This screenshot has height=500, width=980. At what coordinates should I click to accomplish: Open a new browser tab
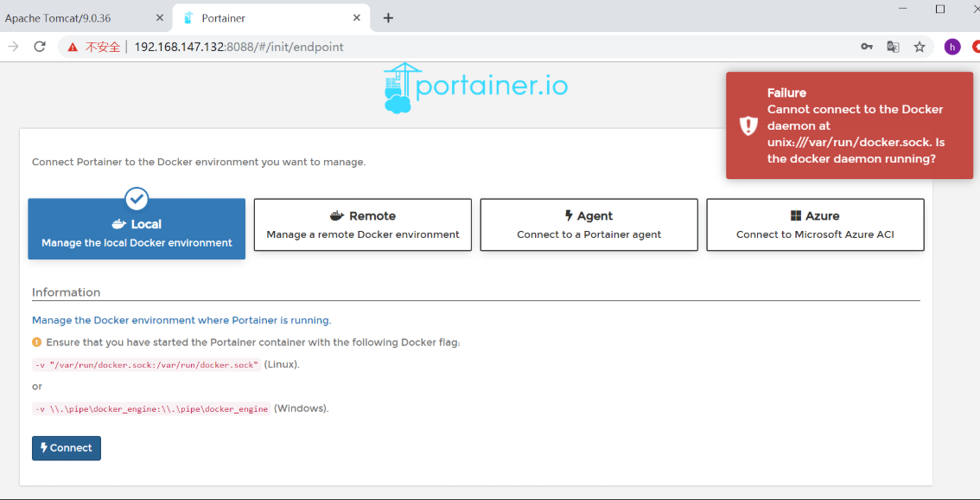pyautogui.click(x=388, y=18)
